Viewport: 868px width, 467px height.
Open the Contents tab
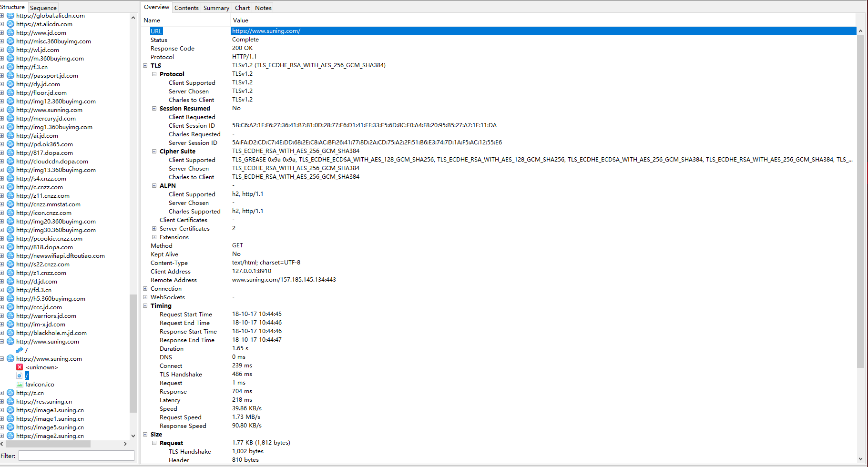[186, 8]
